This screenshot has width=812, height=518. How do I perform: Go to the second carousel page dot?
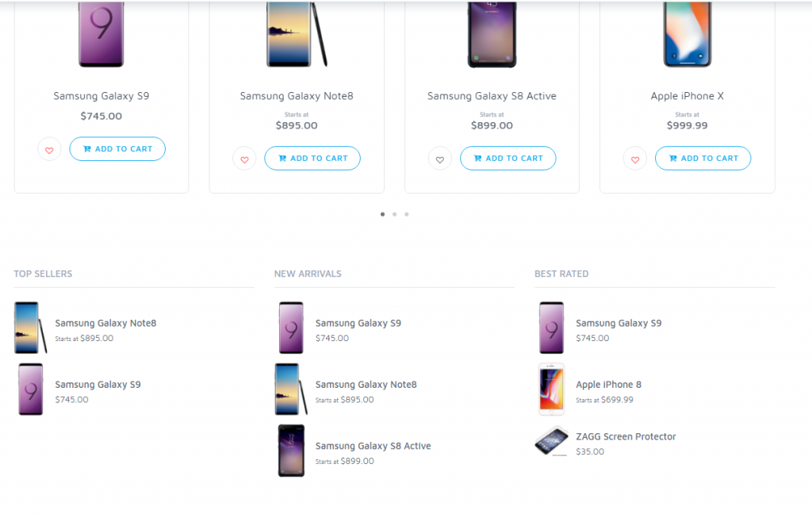click(395, 214)
